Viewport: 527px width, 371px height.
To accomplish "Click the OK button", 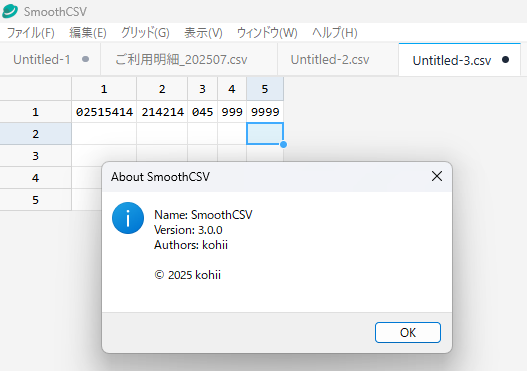I will [408, 332].
